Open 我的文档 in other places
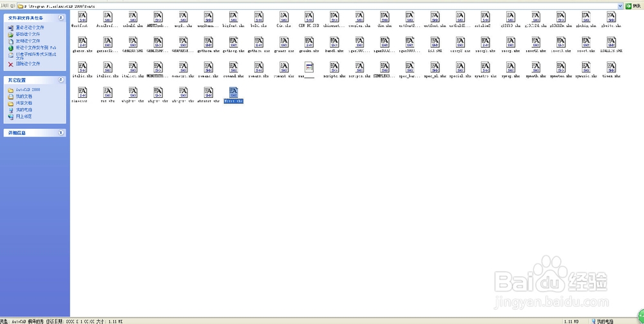The width and height of the screenshot is (644, 324). (24, 96)
